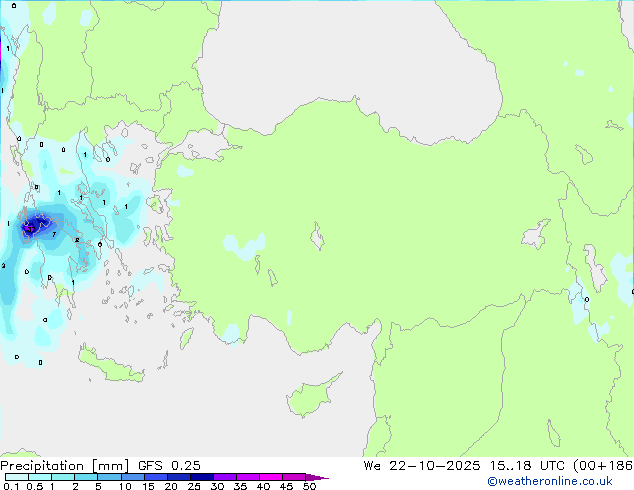Pick the 40–45 mm magenta legend segment
Viewport: 634px width, 490px height.
pyautogui.click(x=271, y=477)
